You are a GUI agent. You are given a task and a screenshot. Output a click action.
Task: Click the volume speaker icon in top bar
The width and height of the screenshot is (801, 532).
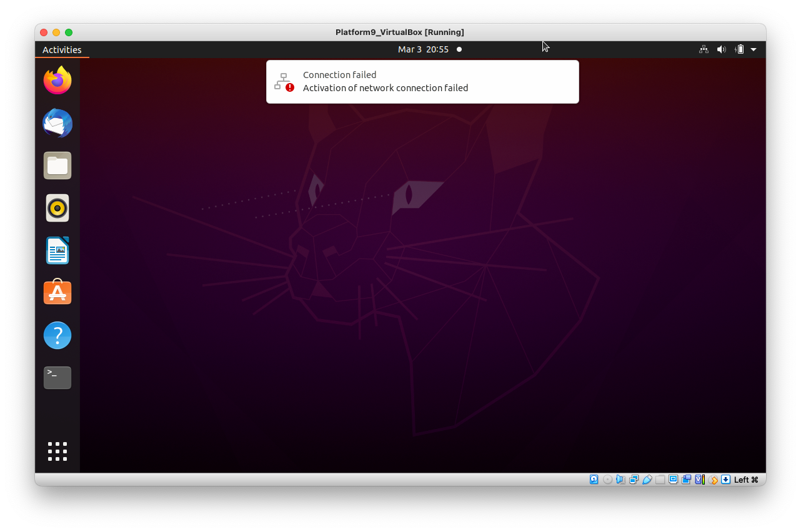click(x=721, y=49)
